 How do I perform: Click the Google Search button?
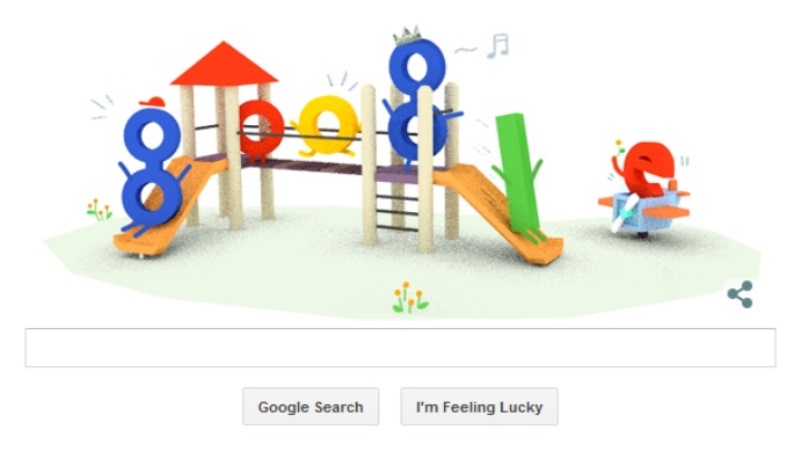(311, 406)
